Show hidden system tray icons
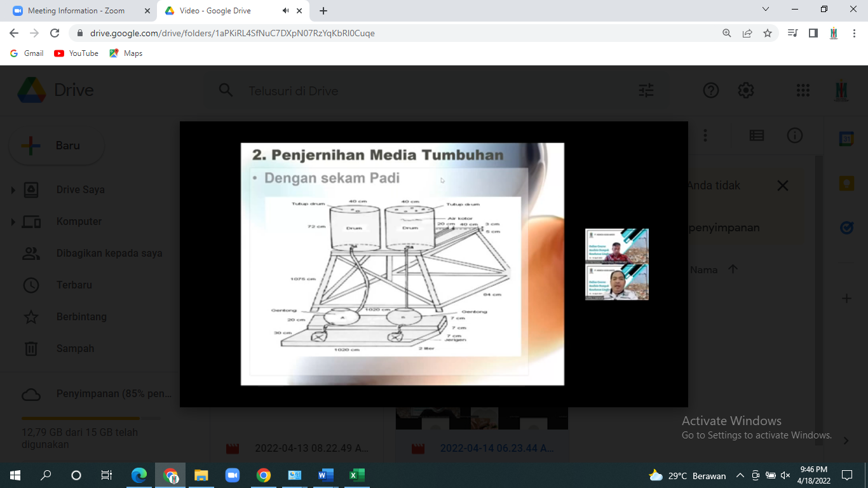Screen dimensions: 868x488 pos(740,475)
